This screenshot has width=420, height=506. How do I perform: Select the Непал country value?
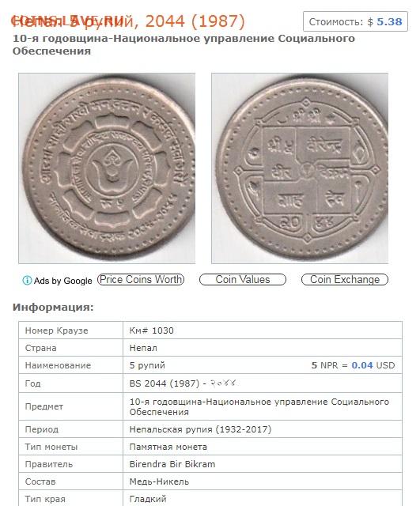[143, 348]
